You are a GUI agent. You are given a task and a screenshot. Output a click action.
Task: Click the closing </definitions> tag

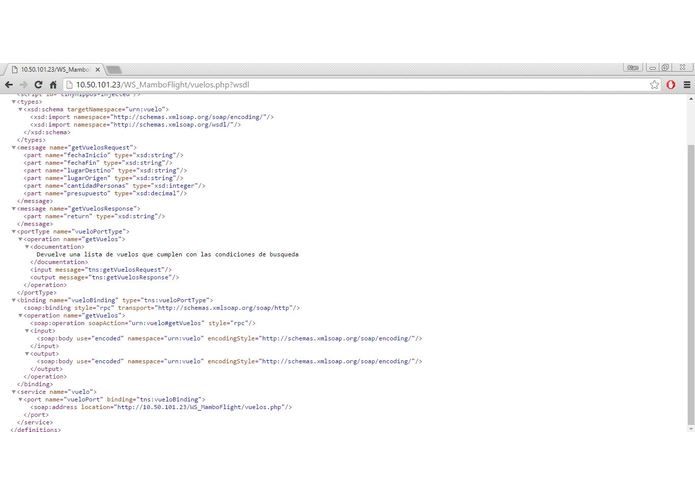click(x=36, y=430)
